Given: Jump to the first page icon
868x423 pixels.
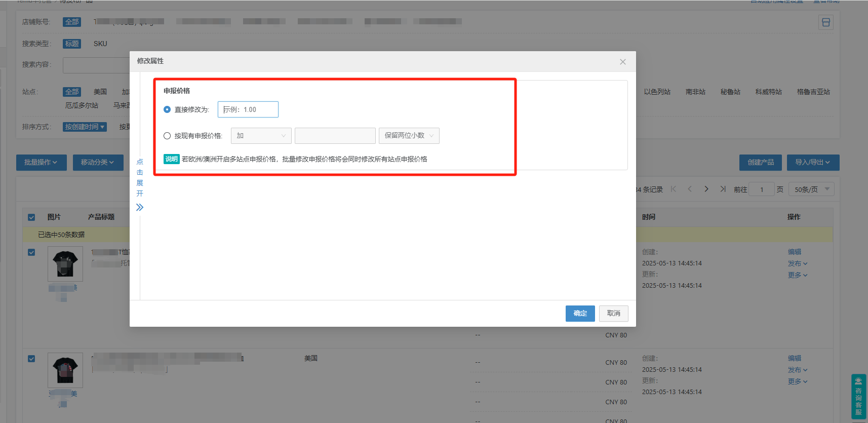Looking at the screenshot, I should (674, 189).
